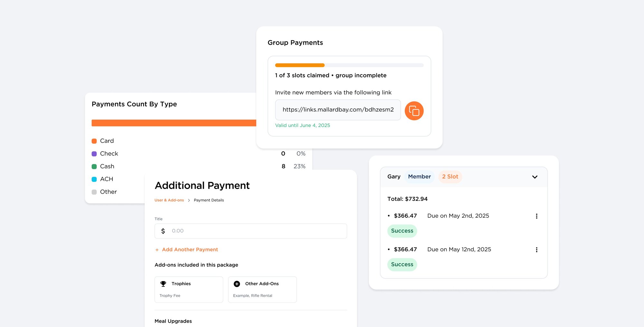This screenshot has width=644, height=327.
Task: Click the slots claimed progress bar
Action: pos(349,65)
